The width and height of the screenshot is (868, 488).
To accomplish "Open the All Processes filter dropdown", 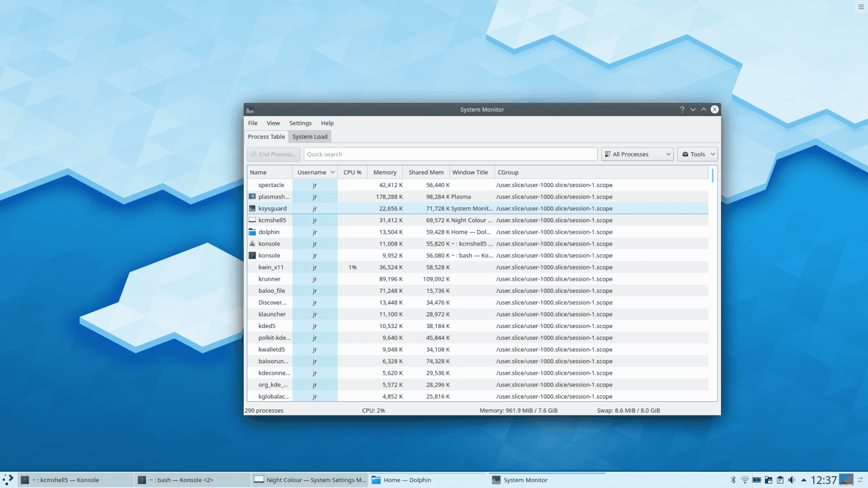I will click(x=637, y=154).
